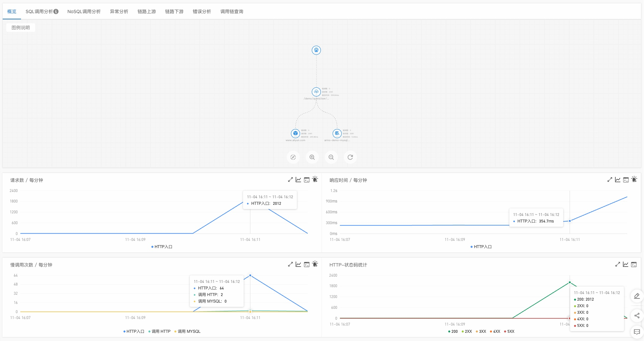
Task: Toggle the 5XX status legend series
Action: tap(509, 331)
